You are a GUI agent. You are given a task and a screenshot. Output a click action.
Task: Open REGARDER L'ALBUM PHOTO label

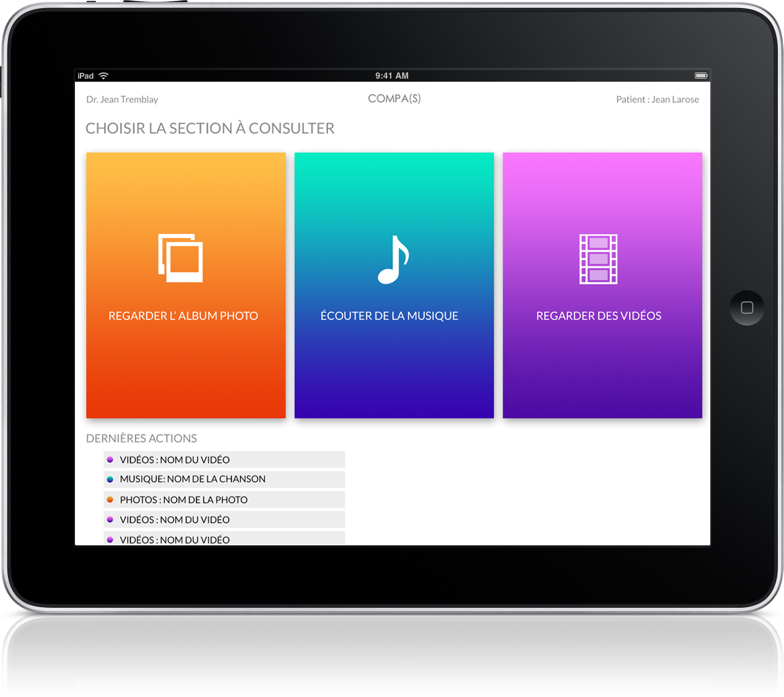click(x=183, y=316)
